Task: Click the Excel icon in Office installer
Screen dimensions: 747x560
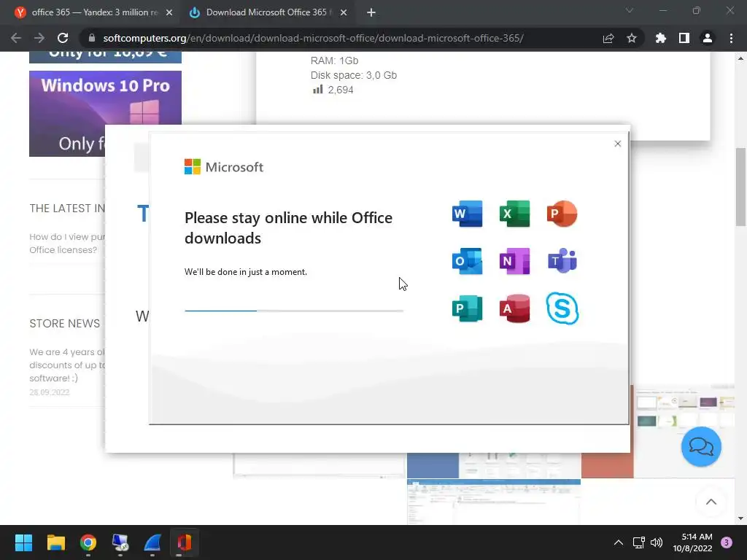Action: click(x=514, y=214)
